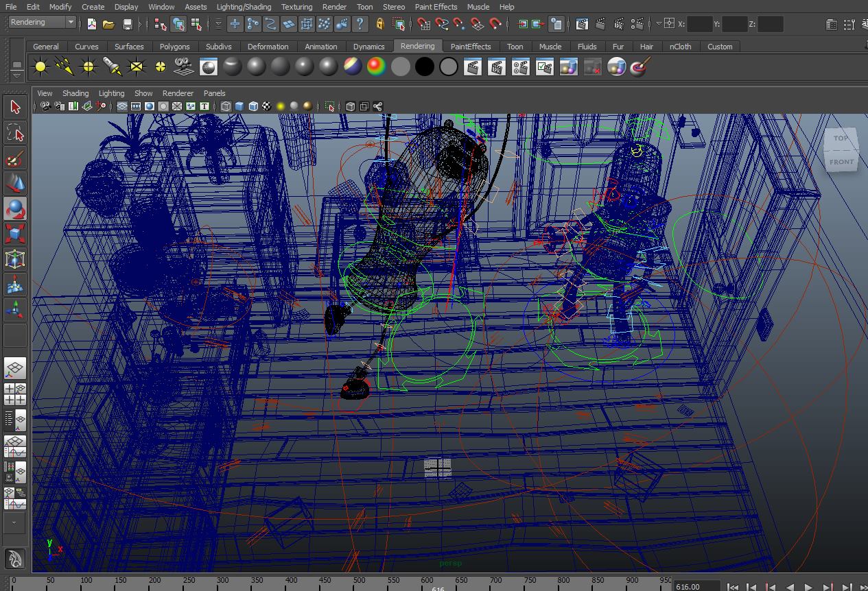This screenshot has height=591, width=868.
Task: Toggle wireframe display in panel toolbar
Action: (x=226, y=106)
